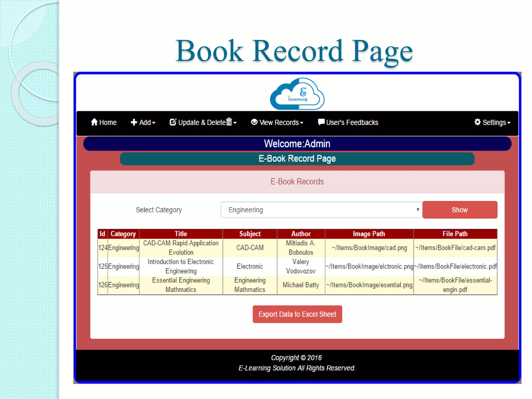Click the E-Learning cloud logo
The image size is (532, 399).
[297, 94]
